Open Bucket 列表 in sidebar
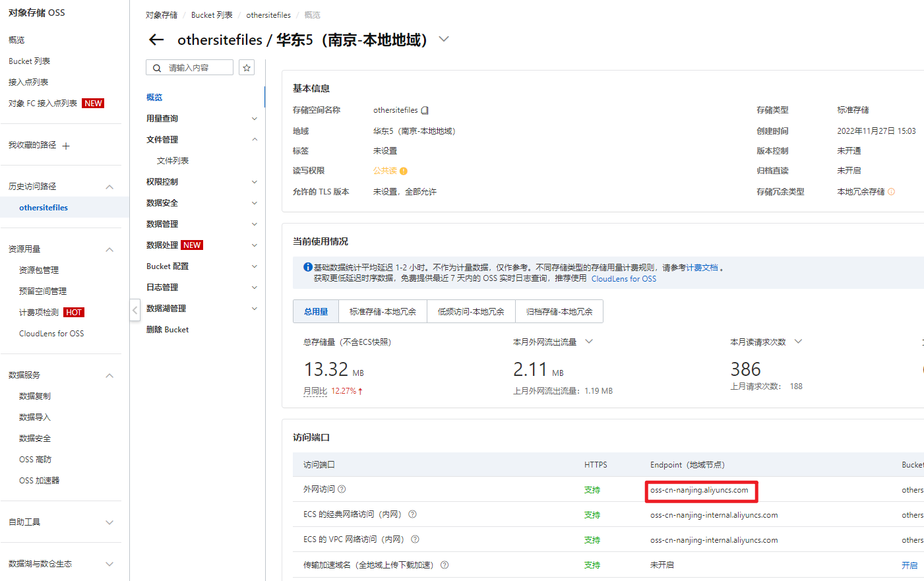The height and width of the screenshot is (581, 924). pos(29,61)
